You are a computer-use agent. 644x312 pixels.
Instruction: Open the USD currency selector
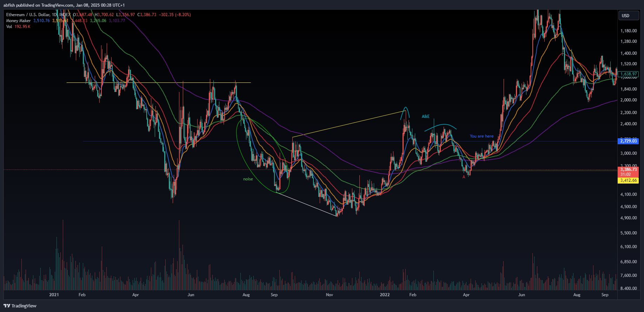[x=628, y=15]
